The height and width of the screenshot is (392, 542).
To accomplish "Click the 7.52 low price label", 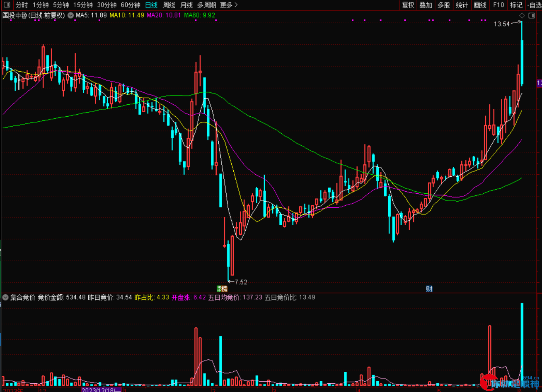I will click(241, 282).
